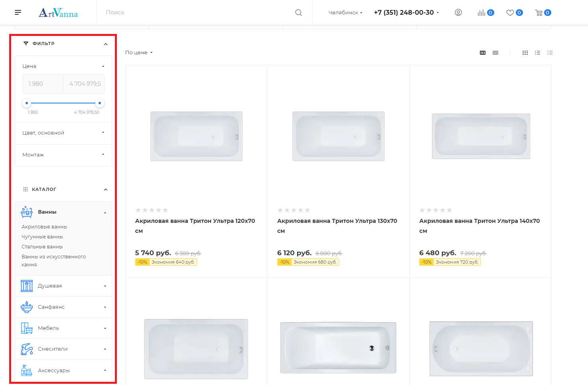Select the three-column layout toggle
The image size is (588, 385).
483,53
